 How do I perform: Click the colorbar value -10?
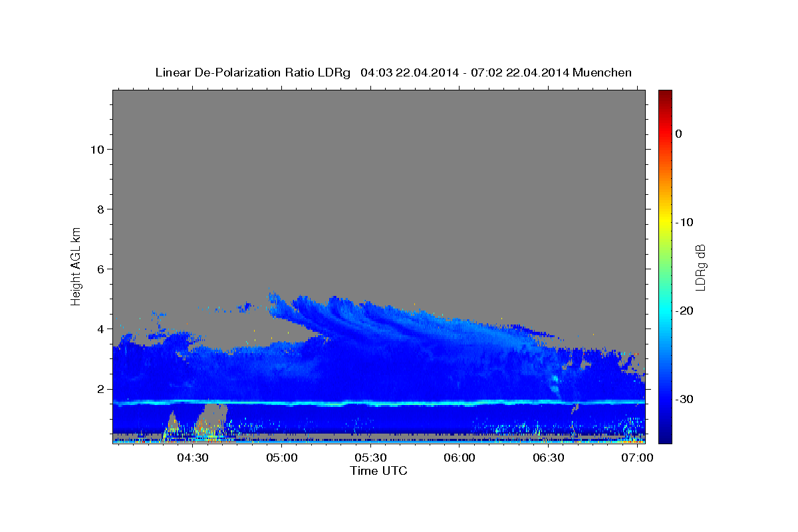click(x=684, y=222)
